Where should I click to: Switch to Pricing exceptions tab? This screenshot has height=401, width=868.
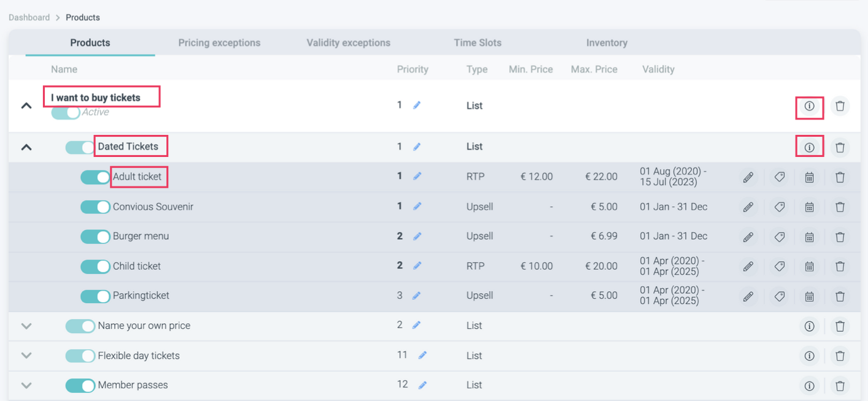click(x=219, y=43)
